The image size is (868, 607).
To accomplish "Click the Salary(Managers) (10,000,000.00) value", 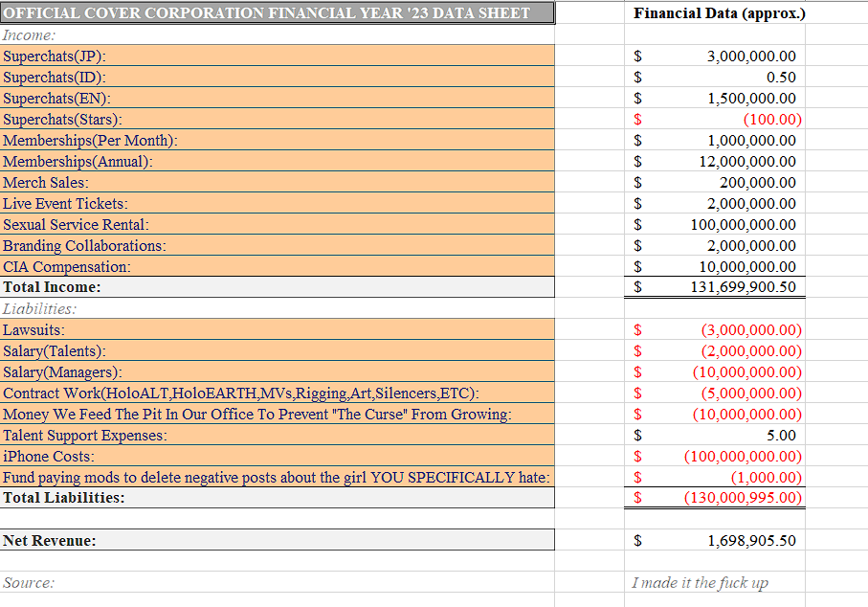I will click(747, 371).
